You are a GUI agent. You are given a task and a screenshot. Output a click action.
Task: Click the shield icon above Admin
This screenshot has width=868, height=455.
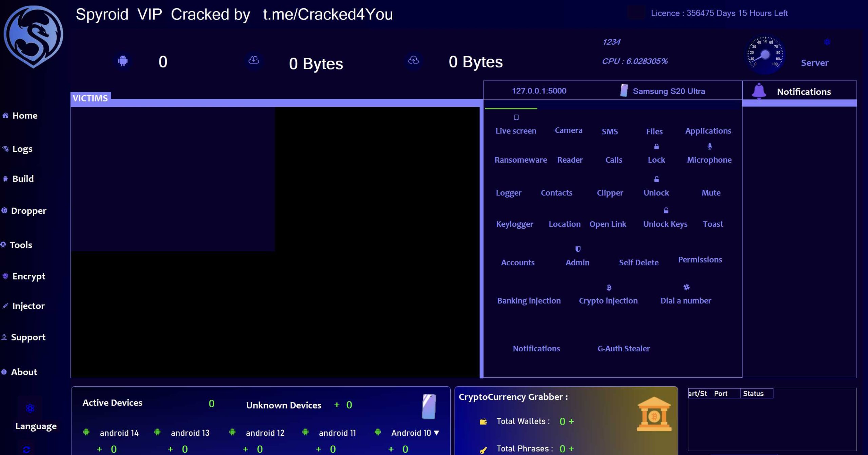coord(578,249)
